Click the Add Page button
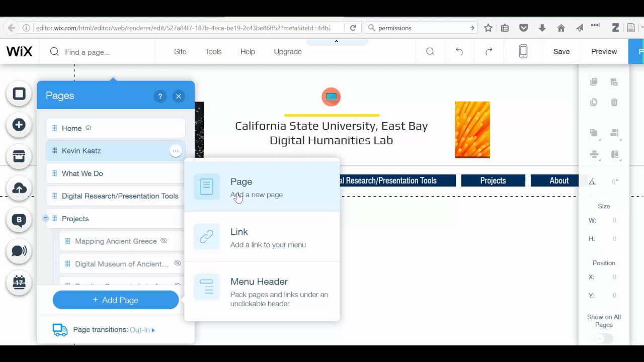The height and width of the screenshot is (362, 644). (x=116, y=300)
